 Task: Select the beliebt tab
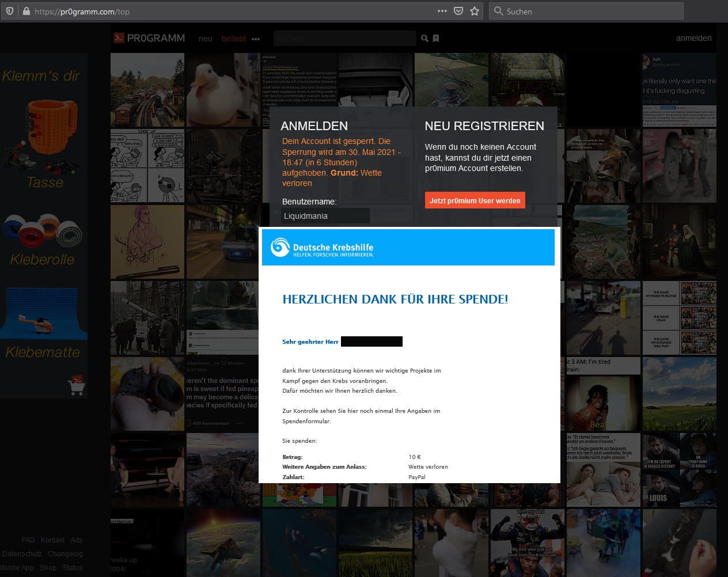[233, 39]
